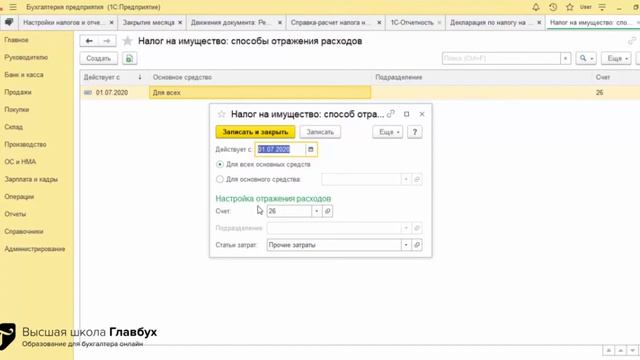This screenshot has height=360, width=640.
Task: Close the Декларация по налогу tab
Action: point(539,22)
